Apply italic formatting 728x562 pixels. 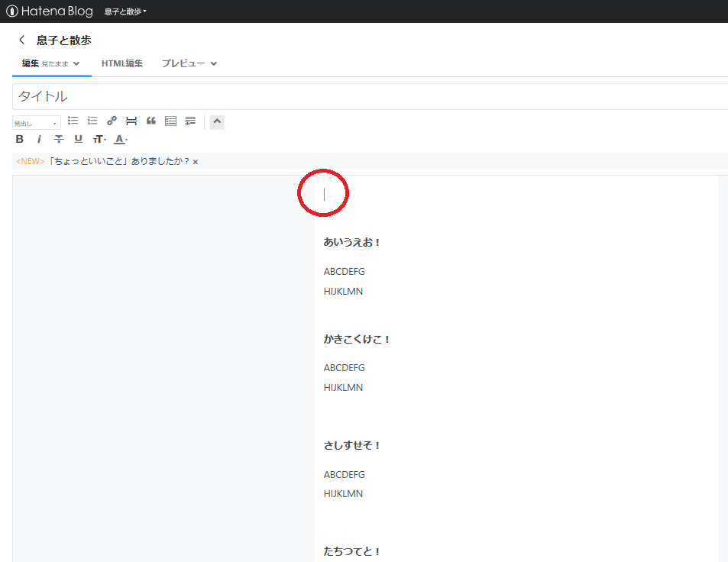tap(39, 138)
